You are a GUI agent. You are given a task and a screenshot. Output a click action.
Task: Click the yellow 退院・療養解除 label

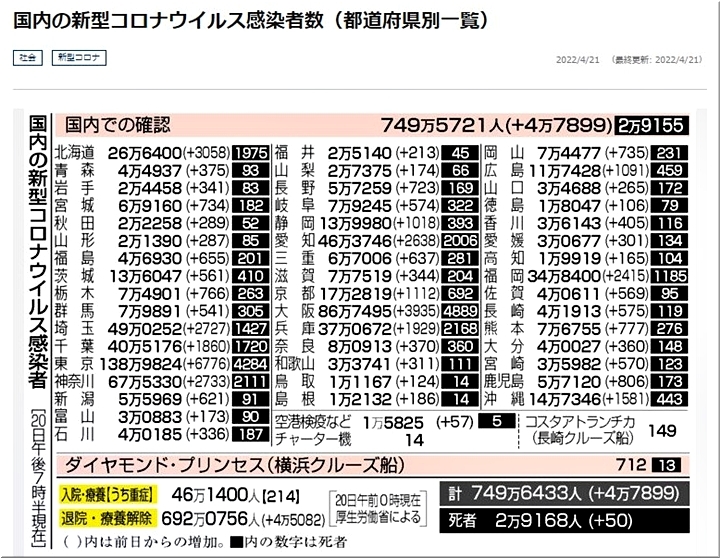coord(102,520)
